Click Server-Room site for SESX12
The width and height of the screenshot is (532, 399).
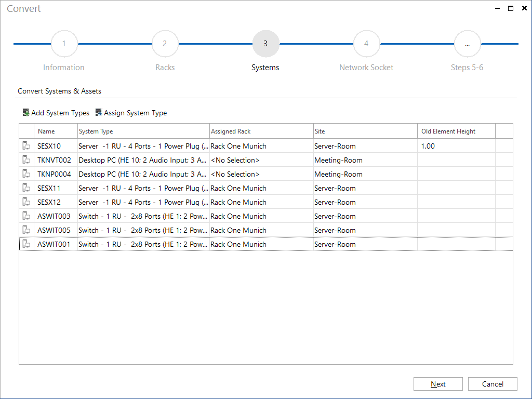(335, 202)
